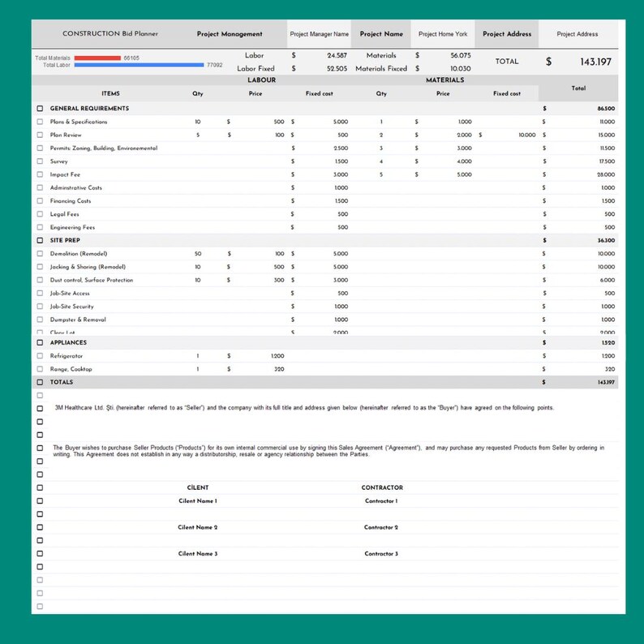Select Appliances total 1.520

tap(608, 342)
